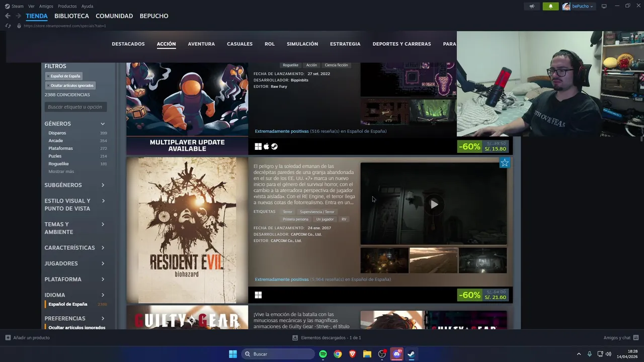Click the Roguelike tag on the first game
Image resolution: width=644 pixels, height=362 pixels.
pos(290,65)
